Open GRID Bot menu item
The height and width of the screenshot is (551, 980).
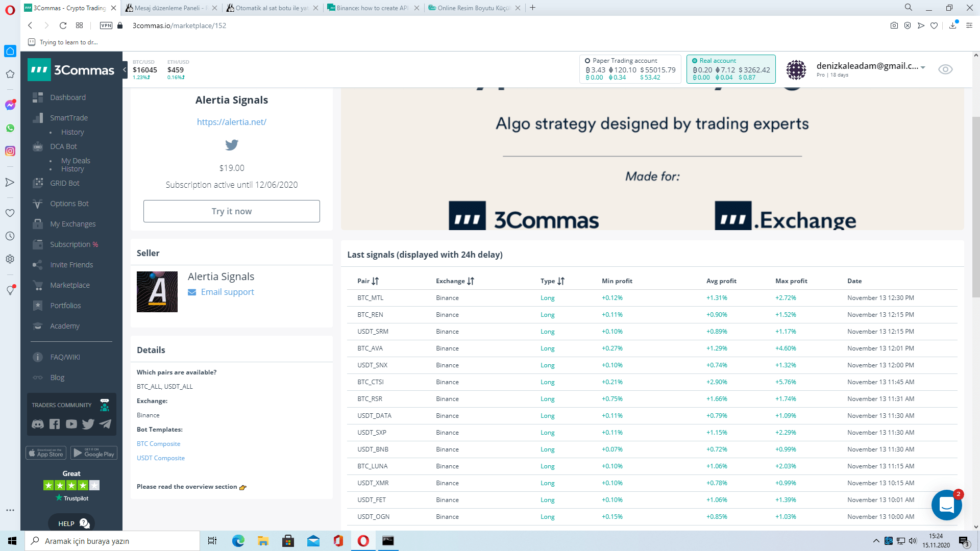(65, 183)
